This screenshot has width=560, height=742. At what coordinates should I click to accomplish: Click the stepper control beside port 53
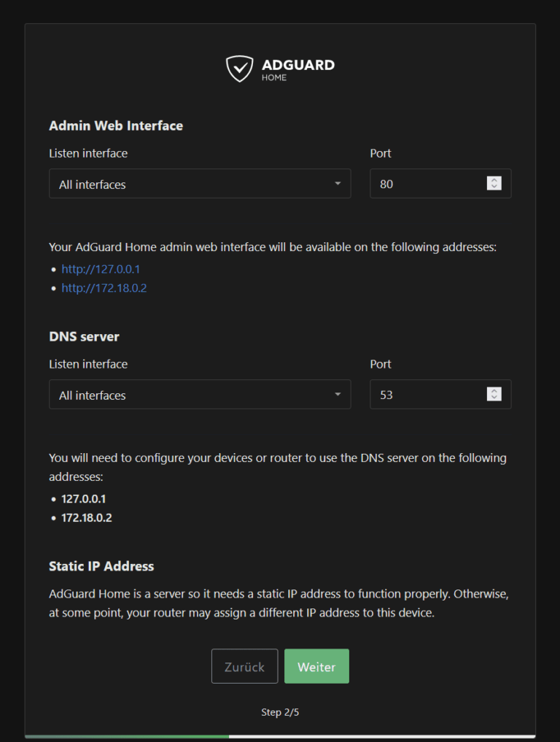[x=494, y=394]
